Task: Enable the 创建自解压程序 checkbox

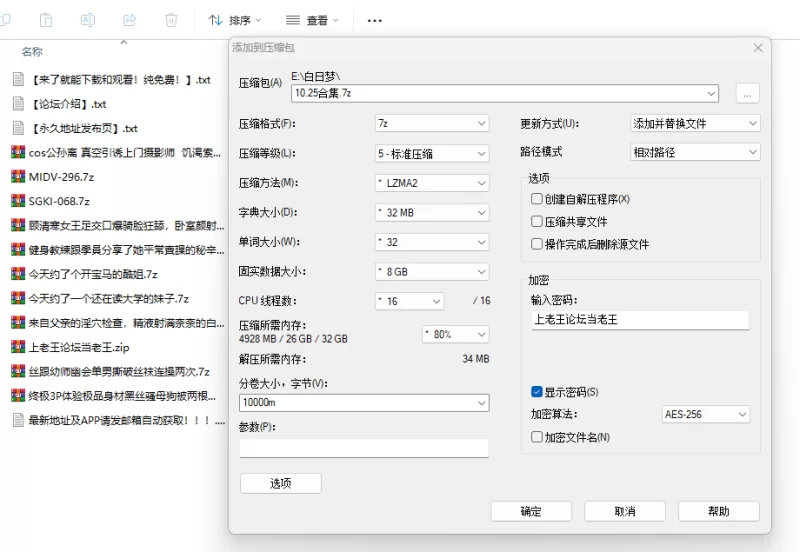Action: point(537,199)
